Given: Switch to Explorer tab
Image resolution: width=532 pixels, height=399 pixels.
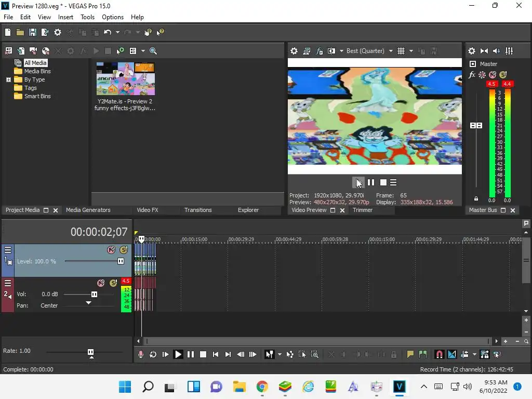Looking at the screenshot, I should click(x=248, y=210).
